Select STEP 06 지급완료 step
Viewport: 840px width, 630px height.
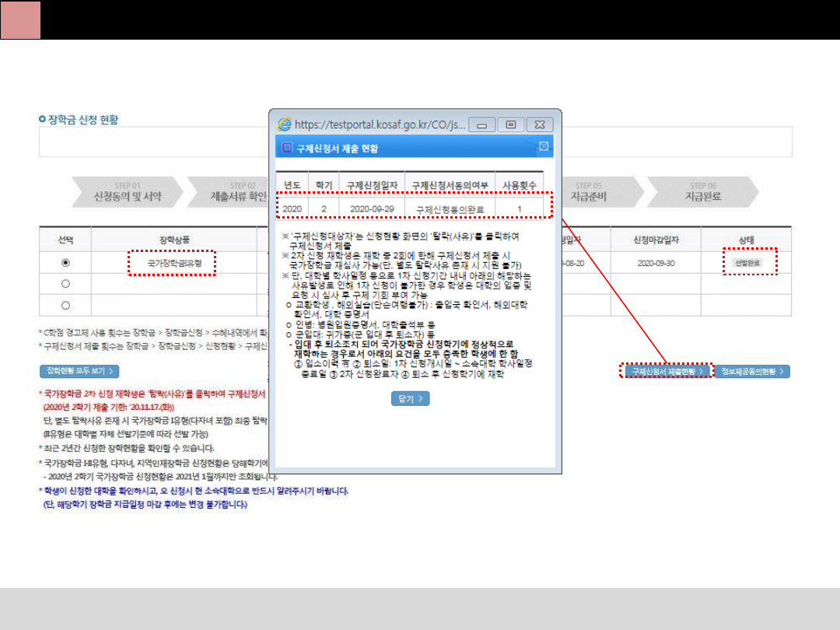702,192
